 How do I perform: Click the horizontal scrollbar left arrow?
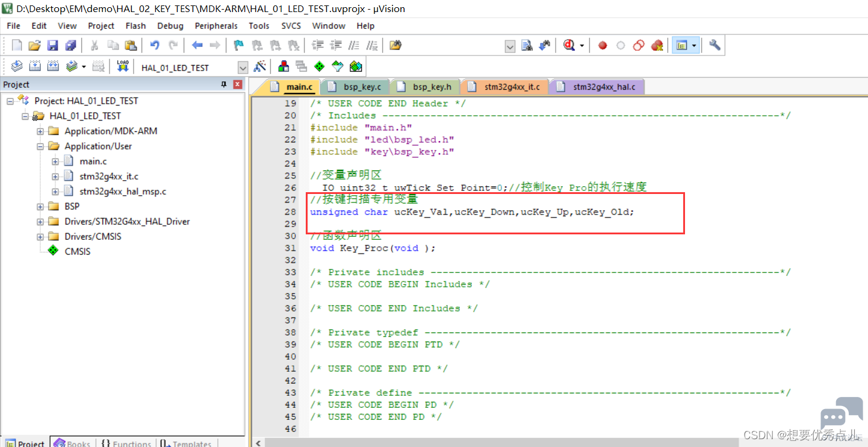click(258, 443)
